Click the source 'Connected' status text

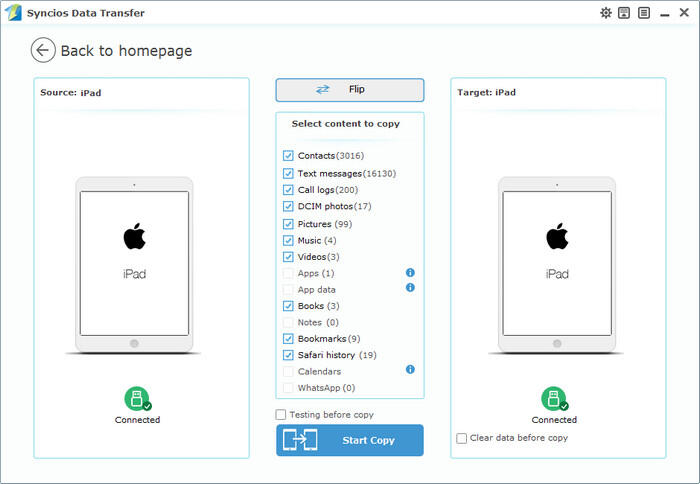click(x=138, y=420)
